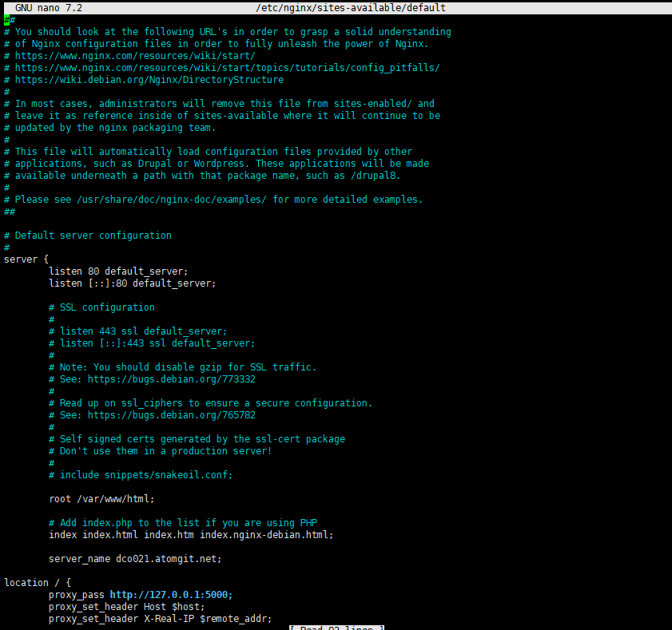Click the bugs.debian.org/773332 link
The image size is (672, 630).
pyautogui.click(x=172, y=379)
